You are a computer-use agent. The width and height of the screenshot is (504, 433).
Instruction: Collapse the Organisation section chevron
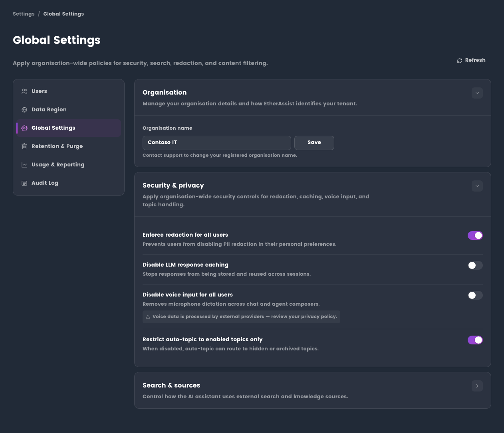point(477,93)
